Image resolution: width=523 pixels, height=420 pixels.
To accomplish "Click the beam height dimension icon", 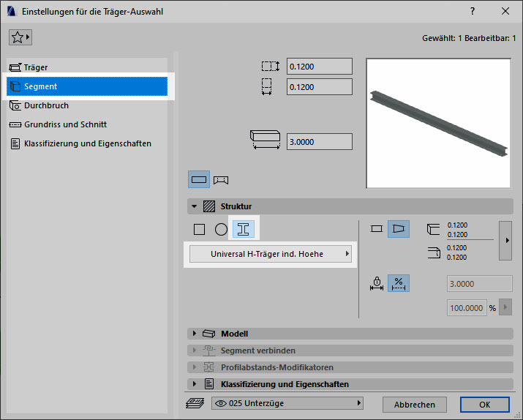I will (x=270, y=67).
